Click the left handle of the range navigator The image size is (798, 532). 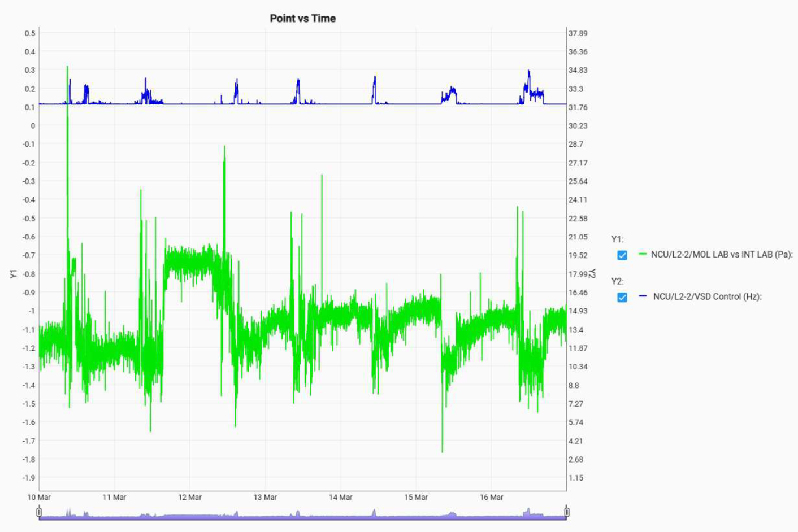coord(39,512)
